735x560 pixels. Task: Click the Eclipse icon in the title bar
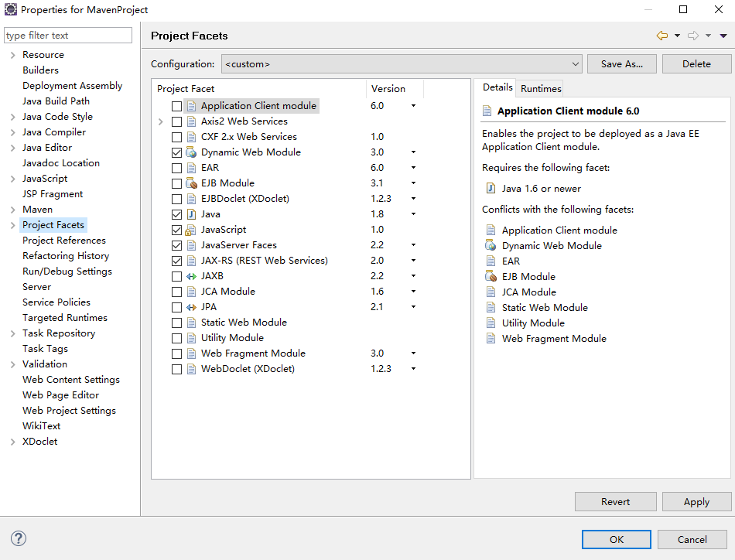coord(11,9)
